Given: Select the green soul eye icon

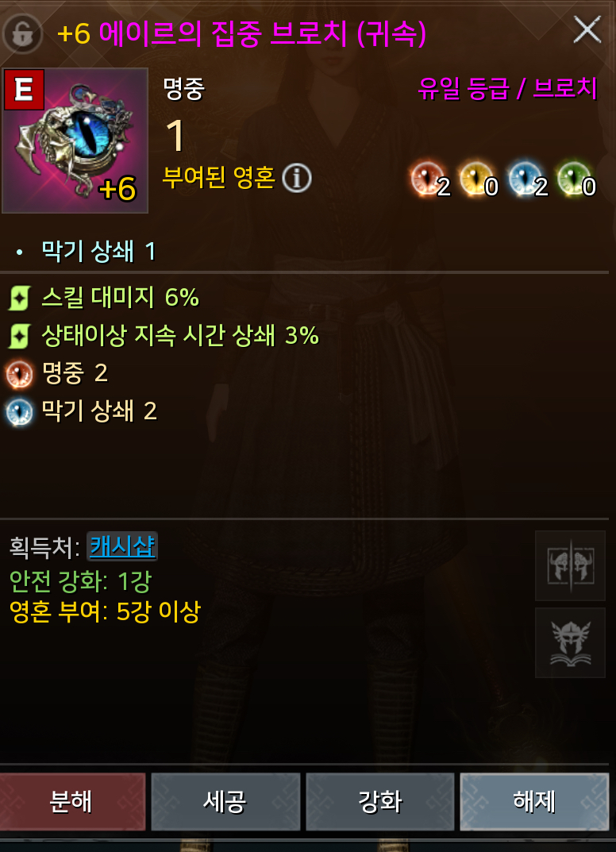Looking at the screenshot, I should tap(572, 178).
